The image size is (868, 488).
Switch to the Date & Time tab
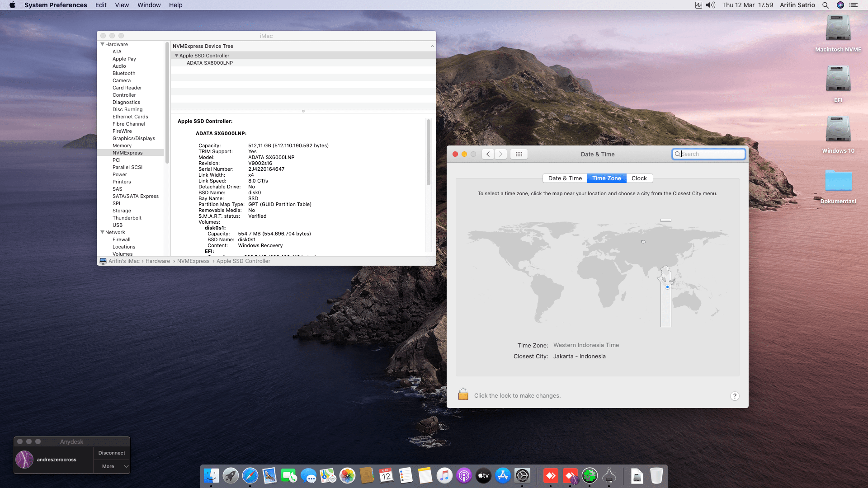click(x=565, y=178)
